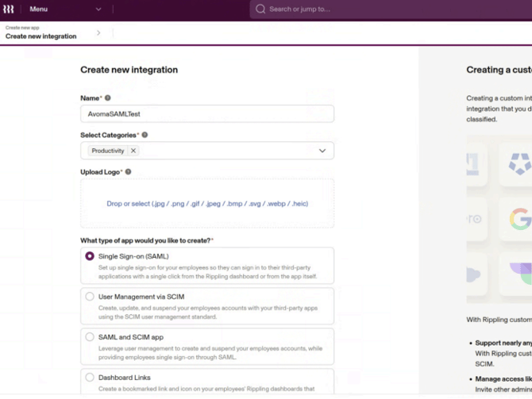
Task: Click the Google logo tile in side panel
Action: [x=515, y=219]
